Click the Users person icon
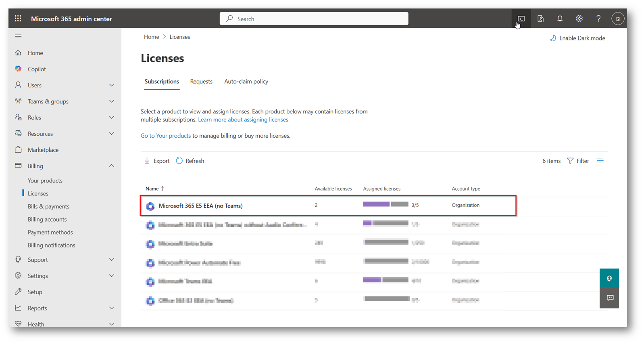Viewport: 644px width, 344px height. tap(18, 85)
